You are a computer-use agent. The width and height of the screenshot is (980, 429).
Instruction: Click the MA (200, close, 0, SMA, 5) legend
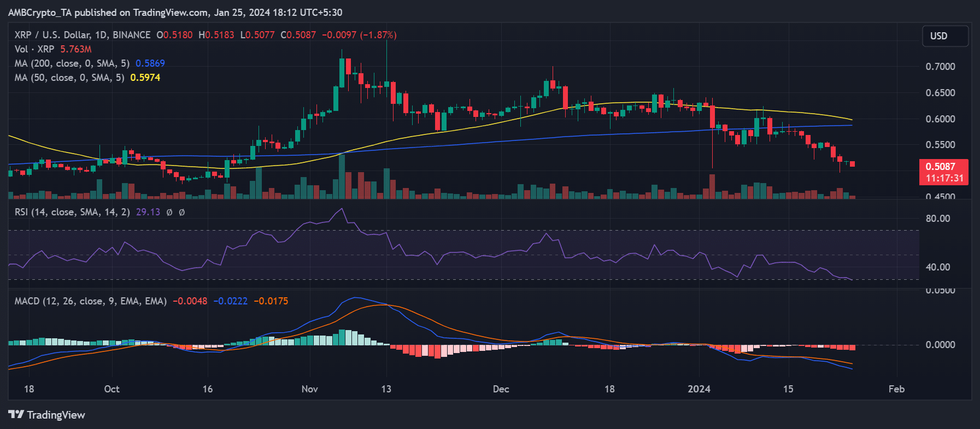[72, 63]
